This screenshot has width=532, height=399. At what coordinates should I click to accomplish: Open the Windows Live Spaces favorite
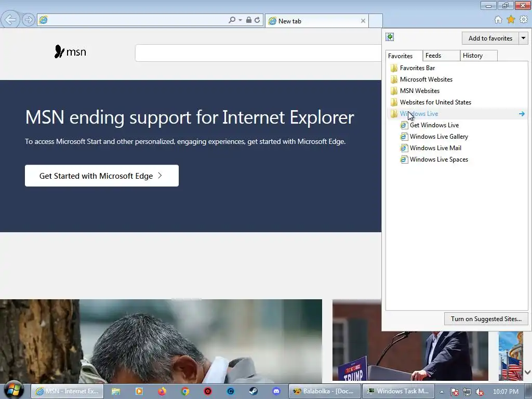click(434, 159)
